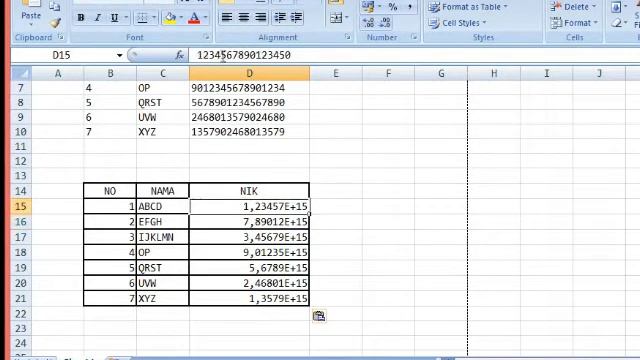Open Format as Table menu
Image resolution: width=640 pixels, height=360 pixels.
pyautogui.click(x=468, y=7)
